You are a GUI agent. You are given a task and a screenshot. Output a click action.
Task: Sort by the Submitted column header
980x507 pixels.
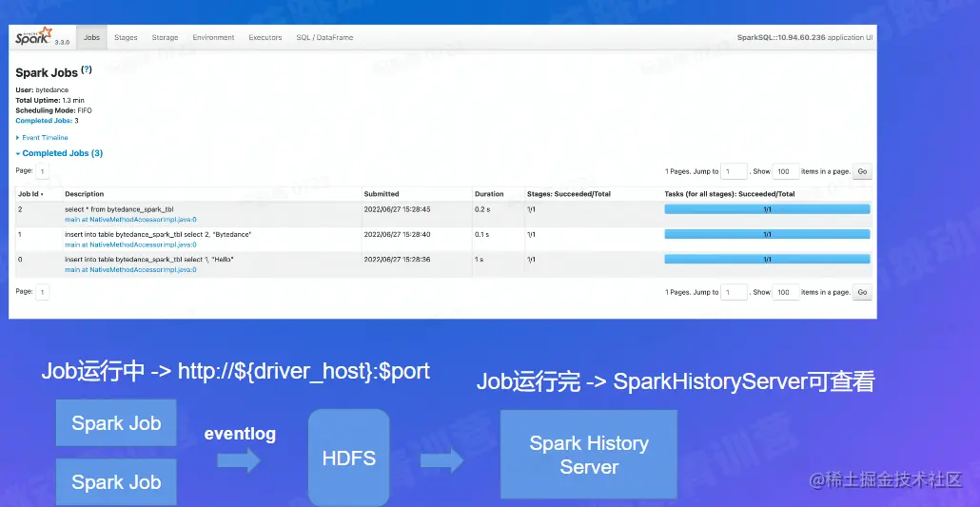382,194
